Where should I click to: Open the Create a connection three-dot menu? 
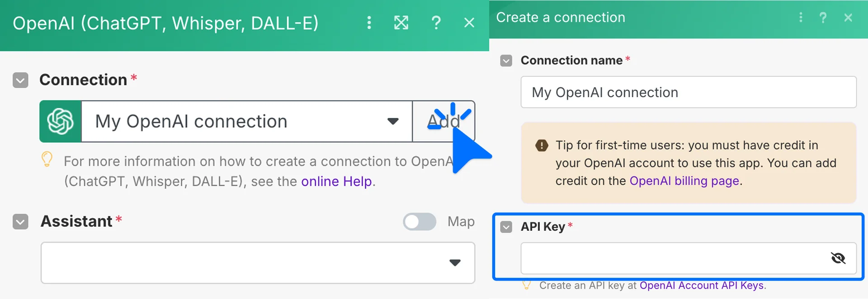[x=801, y=18]
